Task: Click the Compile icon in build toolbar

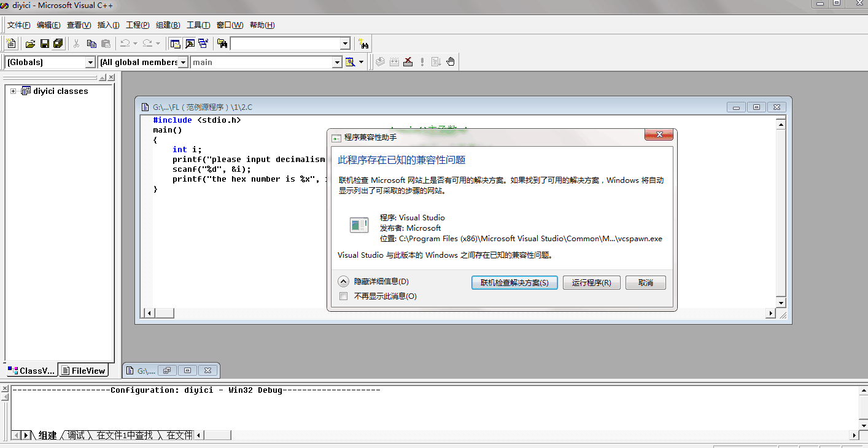Action: 380,62
